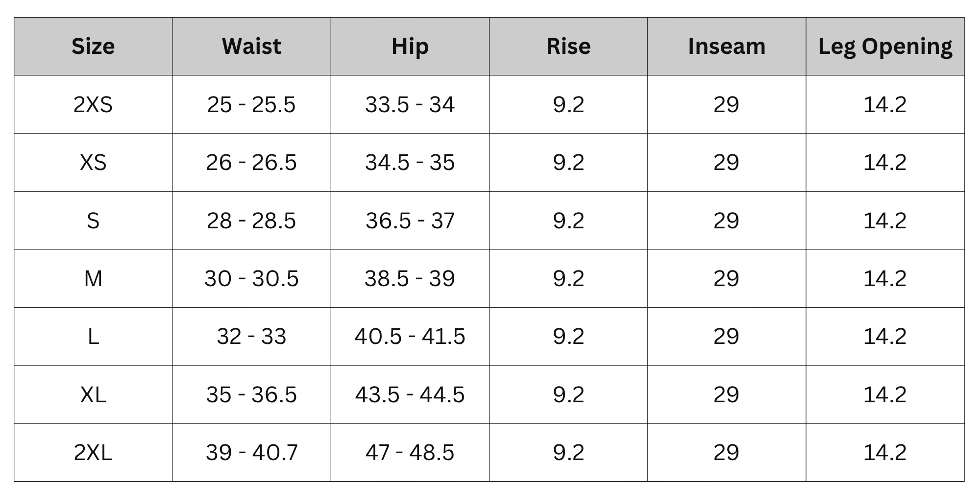Screen dimensions: 980x490
Task: Click the XS size cell
Action: tap(93, 162)
